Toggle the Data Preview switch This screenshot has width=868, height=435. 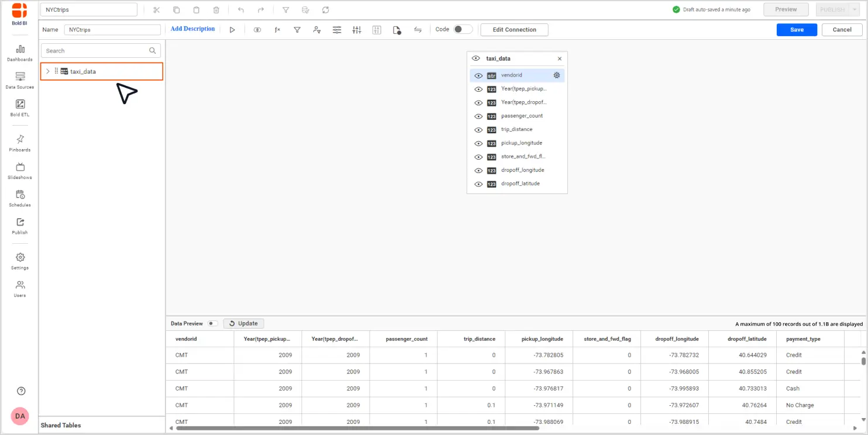(x=212, y=323)
